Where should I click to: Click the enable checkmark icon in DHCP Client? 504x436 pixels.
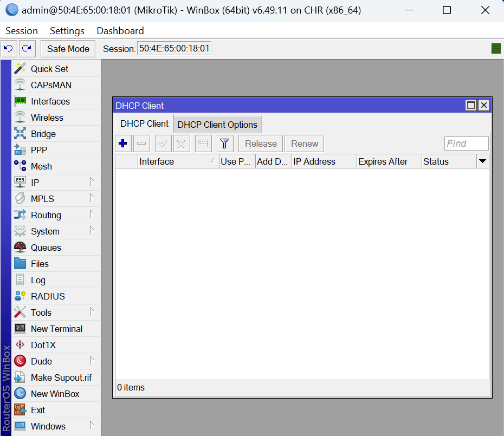point(163,144)
